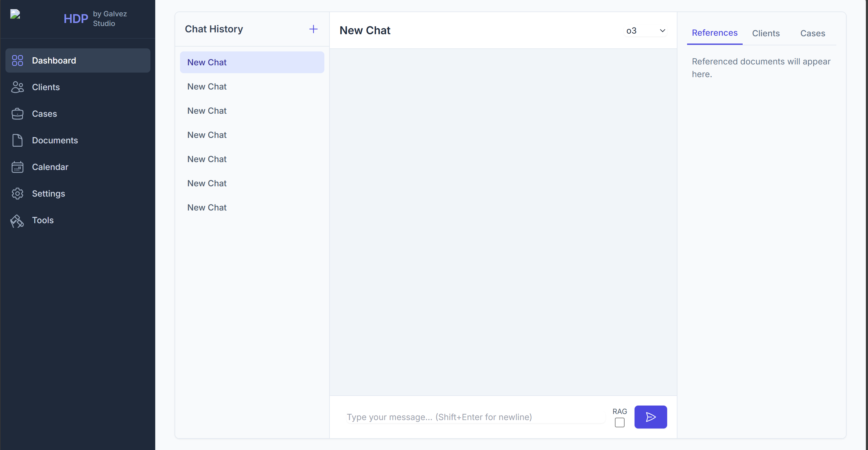This screenshot has height=450, width=868.
Task: Click the Clients people icon
Action: [18, 87]
